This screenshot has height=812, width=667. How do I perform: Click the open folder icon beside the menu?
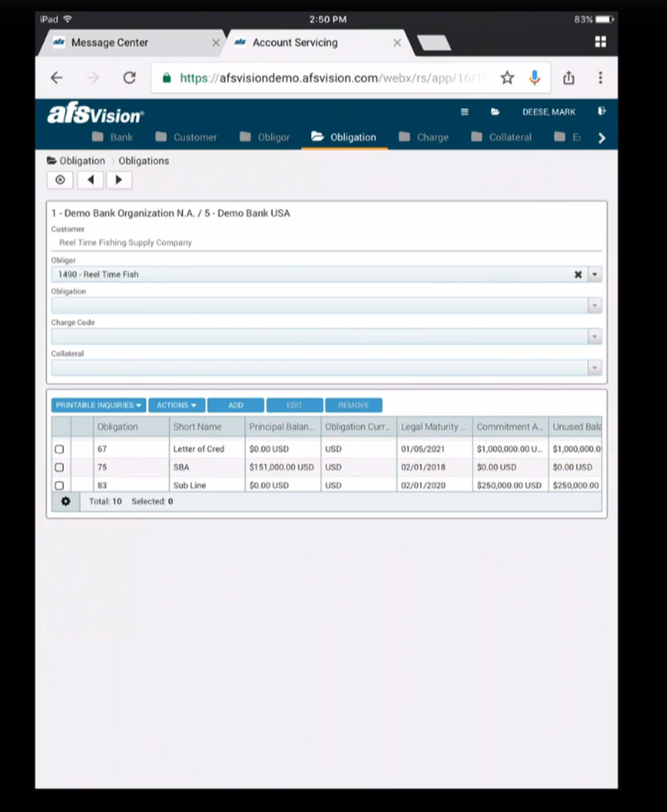click(494, 112)
